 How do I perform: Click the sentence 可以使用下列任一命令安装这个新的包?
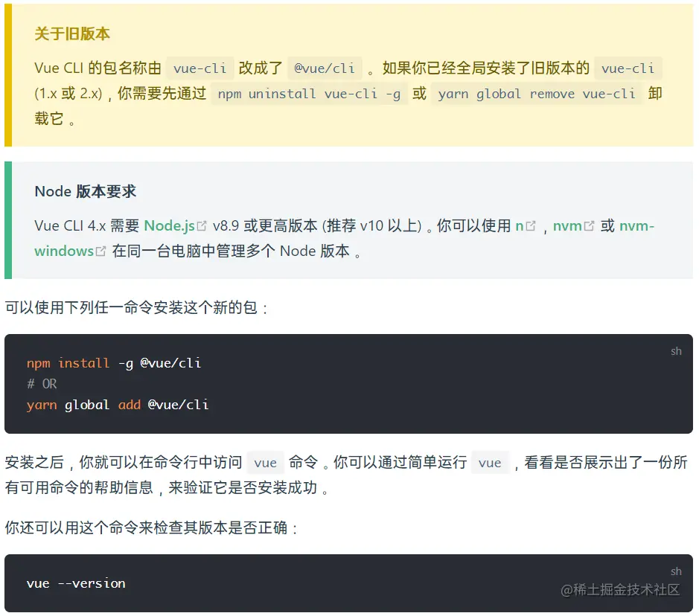point(136,308)
